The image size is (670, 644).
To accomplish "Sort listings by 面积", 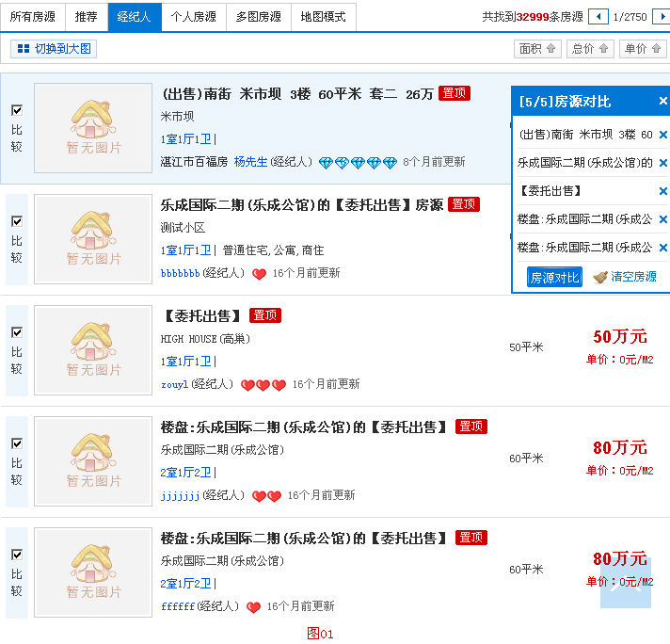I will pyautogui.click(x=538, y=48).
